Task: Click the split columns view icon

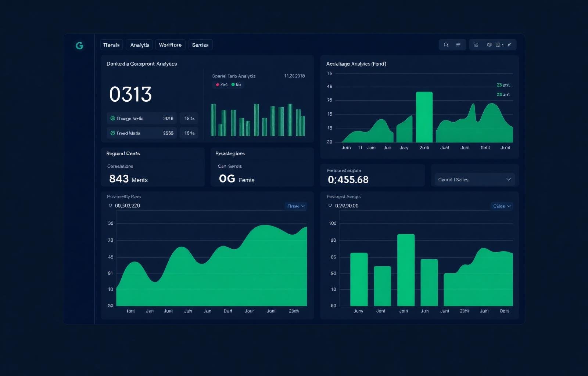Action: point(489,45)
